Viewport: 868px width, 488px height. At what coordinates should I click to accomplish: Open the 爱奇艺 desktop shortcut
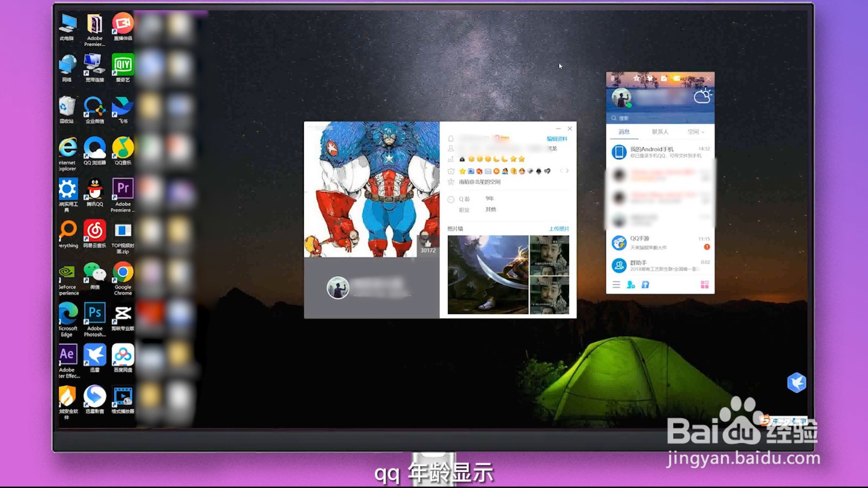coord(123,68)
